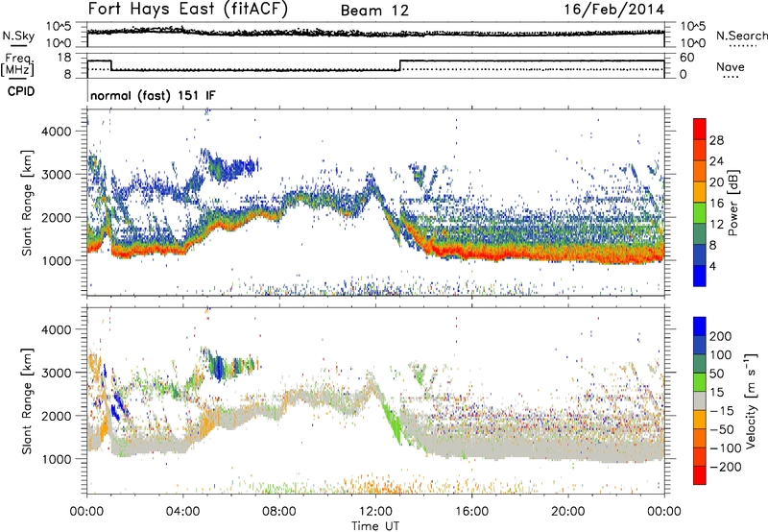Click the 'Time UT' axis label
This screenshot has width=768, height=532.
pyautogui.click(x=375, y=525)
